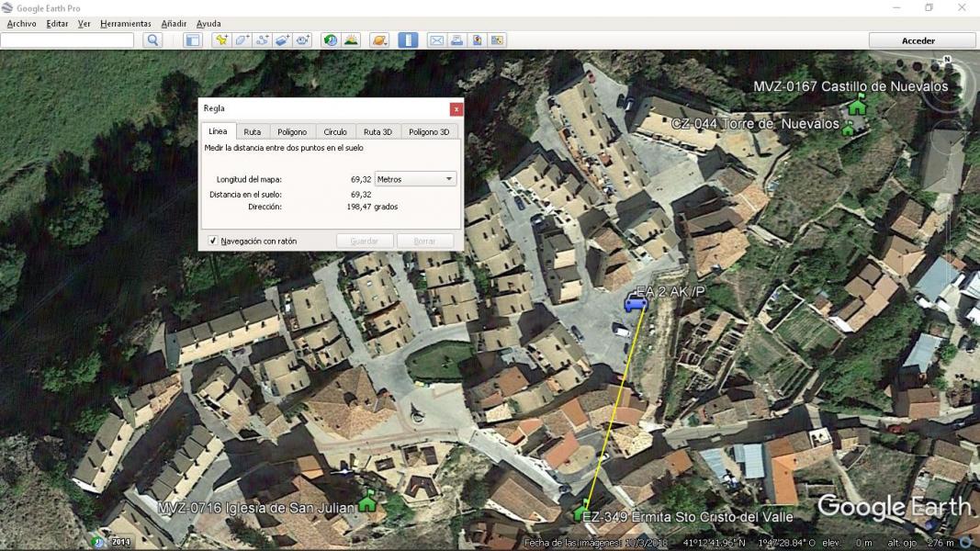Open the Herramientas menu
980x551 pixels.
(126, 23)
